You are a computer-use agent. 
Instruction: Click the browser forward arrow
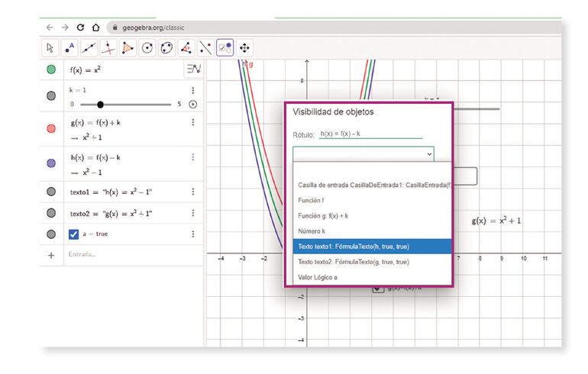(65, 27)
